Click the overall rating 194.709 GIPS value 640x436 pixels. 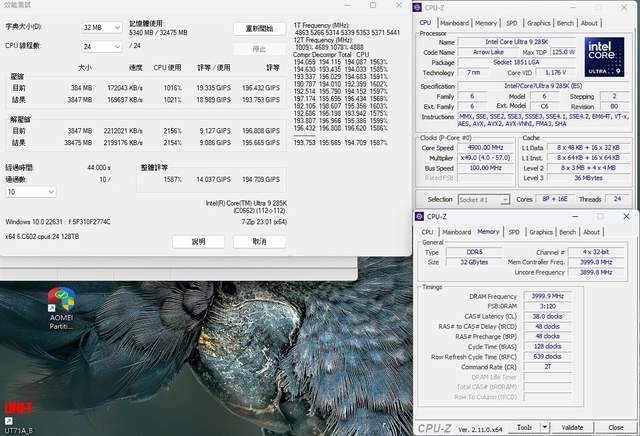click(x=261, y=180)
